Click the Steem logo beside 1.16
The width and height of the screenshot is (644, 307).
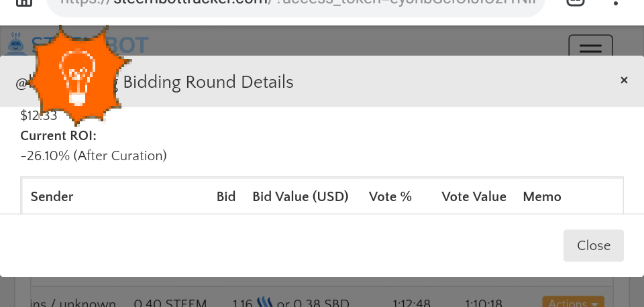265,302
